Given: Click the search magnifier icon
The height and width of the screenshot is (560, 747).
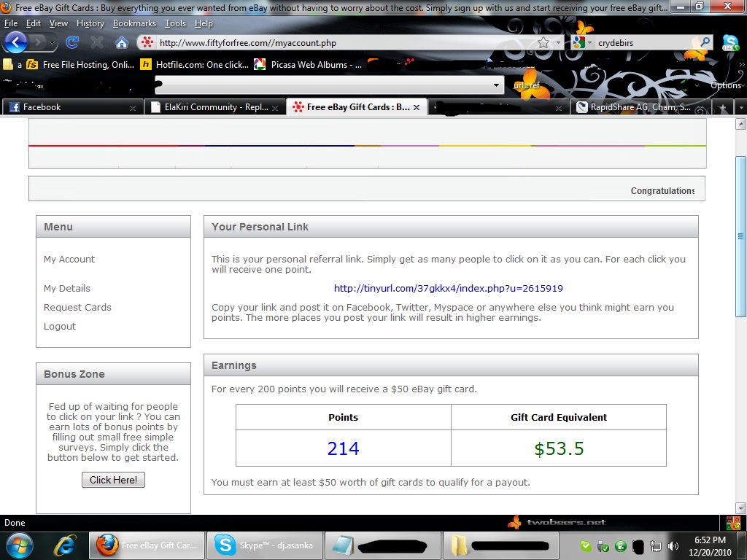Looking at the screenshot, I should tap(705, 42).
